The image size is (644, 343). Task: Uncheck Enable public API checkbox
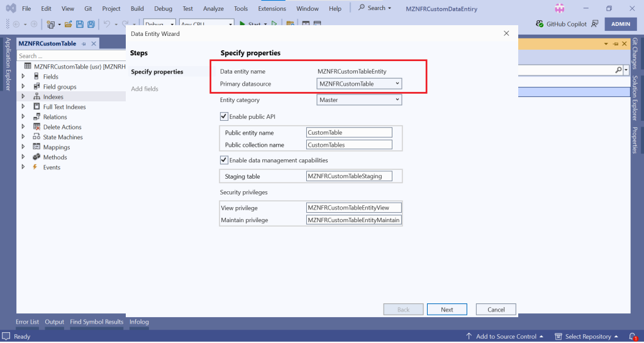tap(224, 116)
